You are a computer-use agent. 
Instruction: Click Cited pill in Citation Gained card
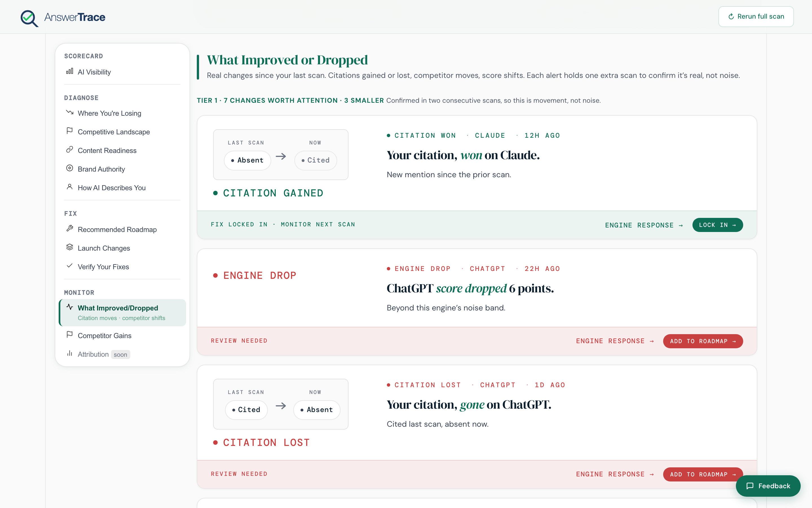315,160
